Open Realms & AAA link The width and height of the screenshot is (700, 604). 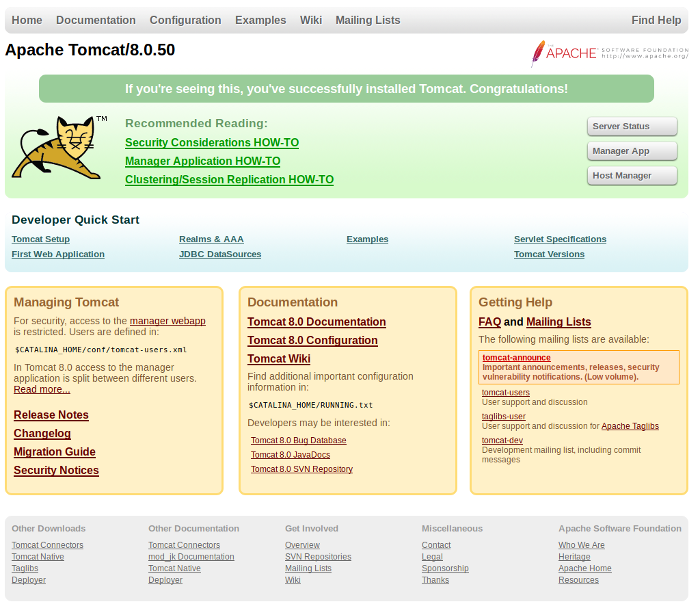pos(211,239)
